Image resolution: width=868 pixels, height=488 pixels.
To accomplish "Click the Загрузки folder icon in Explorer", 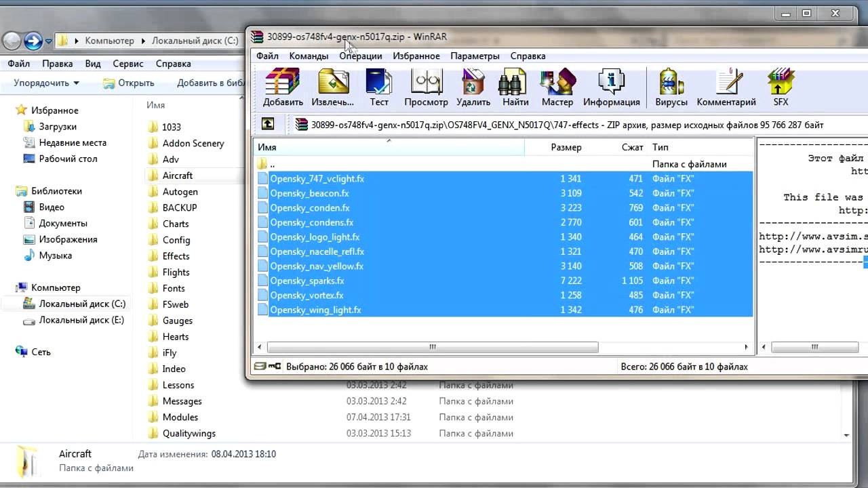I will pyautogui.click(x=29, y=127).
